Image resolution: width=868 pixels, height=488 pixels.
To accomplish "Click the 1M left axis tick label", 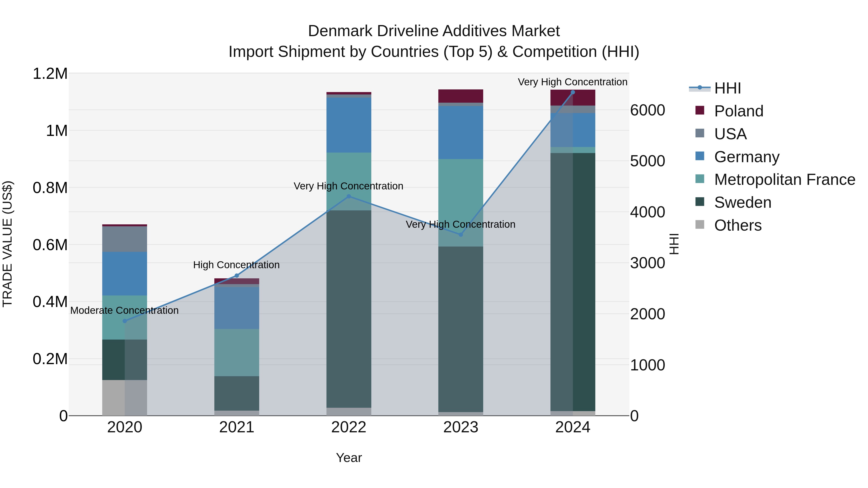I will [x=57, y=131].
